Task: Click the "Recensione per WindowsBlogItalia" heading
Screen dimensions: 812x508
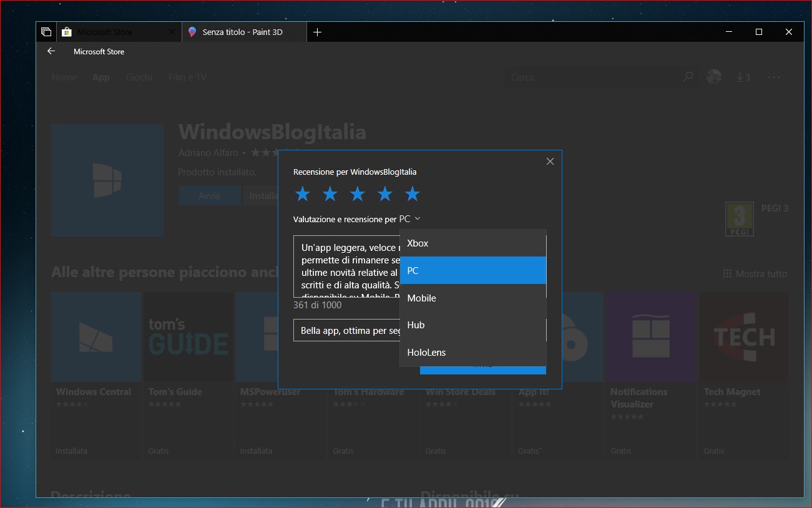Action: click(x=355, y=172)
